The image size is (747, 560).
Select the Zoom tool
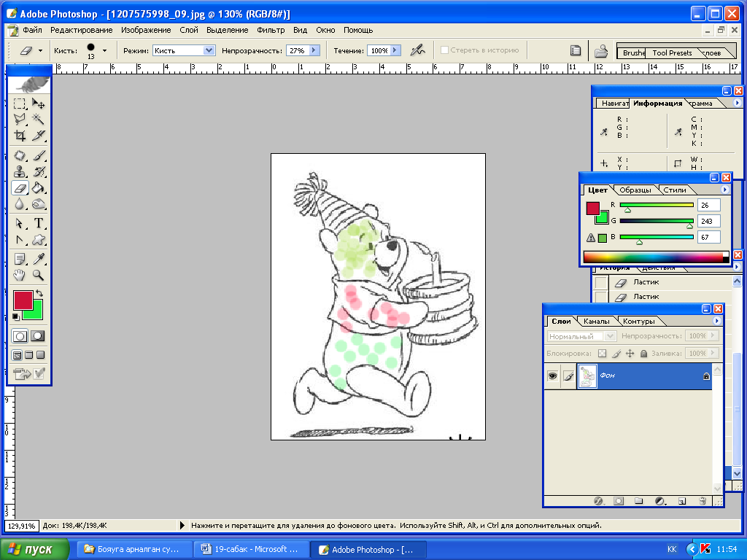click(38, 275)
